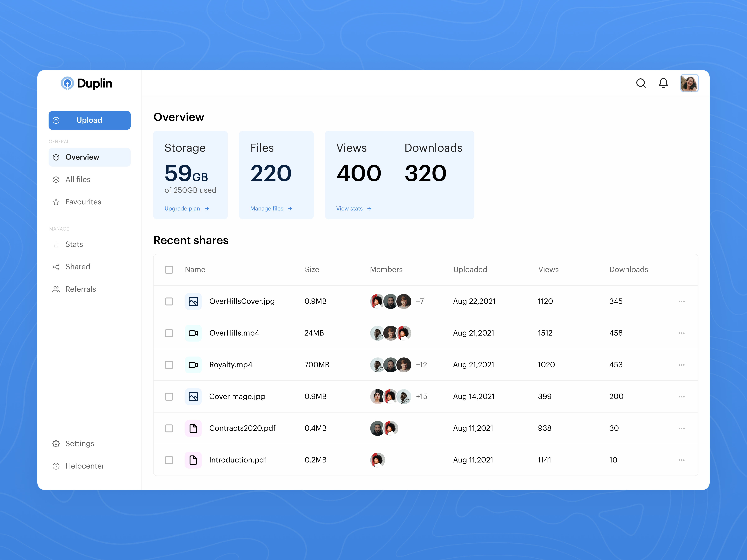Viewport: 747px width, 560px height.
Task: Toggle the select-all checkbox in table header
Action: click(x=169, y=270)
